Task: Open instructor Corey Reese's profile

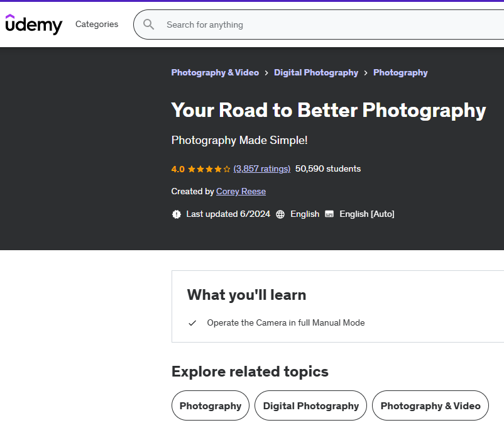Action: pos(241,191)
